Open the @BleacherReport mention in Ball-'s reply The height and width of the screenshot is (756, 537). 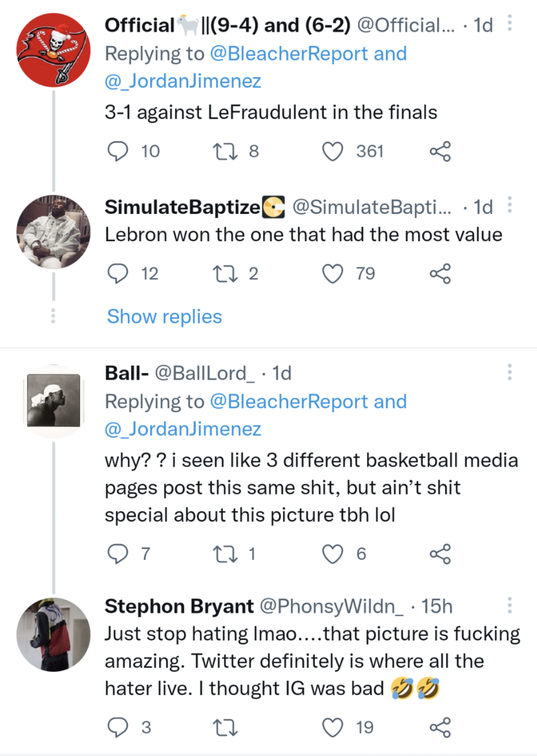click(x=288, y=401)
